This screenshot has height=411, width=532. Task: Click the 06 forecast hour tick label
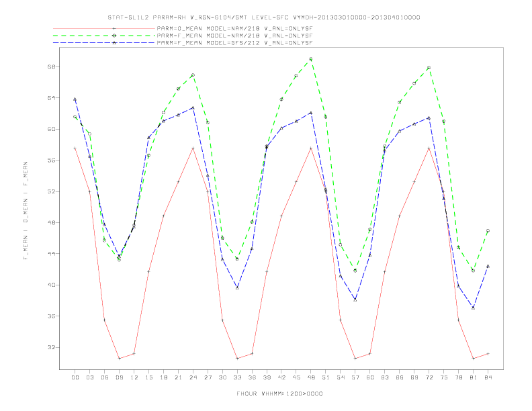[105, 377]
